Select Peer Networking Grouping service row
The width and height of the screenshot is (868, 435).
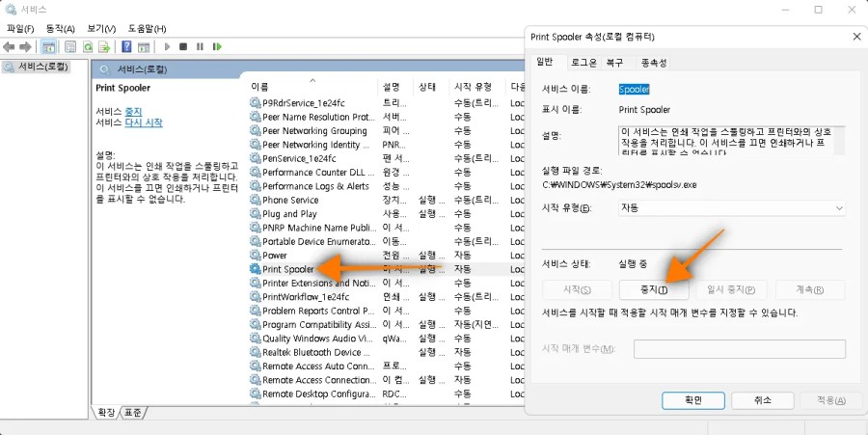[x=386, y=130]
